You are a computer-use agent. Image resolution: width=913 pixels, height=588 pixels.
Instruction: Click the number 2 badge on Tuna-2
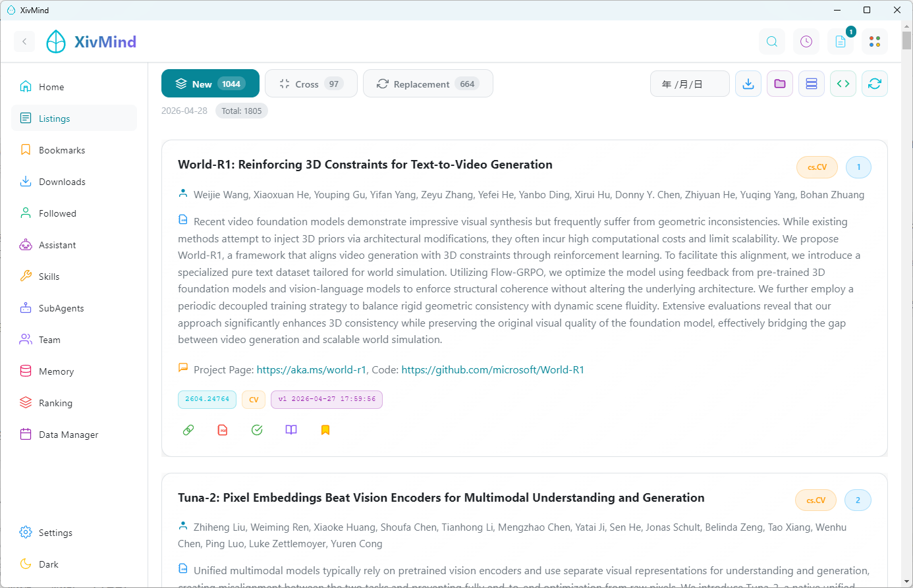click(858, 500)
